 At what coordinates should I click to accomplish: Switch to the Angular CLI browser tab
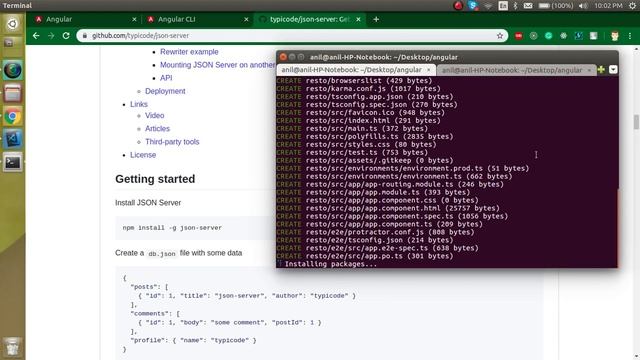(x=197, y=19)
